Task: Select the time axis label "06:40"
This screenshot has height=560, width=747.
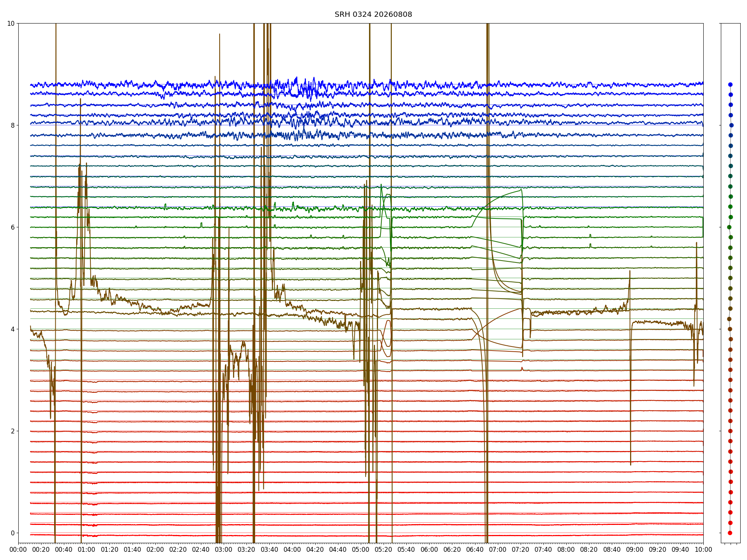Action: click(475, 550)
